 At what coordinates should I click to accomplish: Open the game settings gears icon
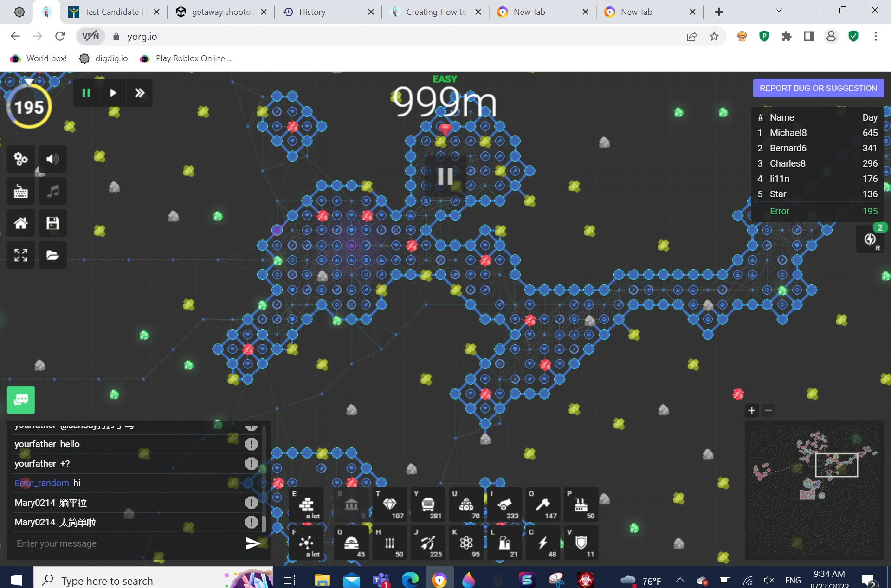21,159
